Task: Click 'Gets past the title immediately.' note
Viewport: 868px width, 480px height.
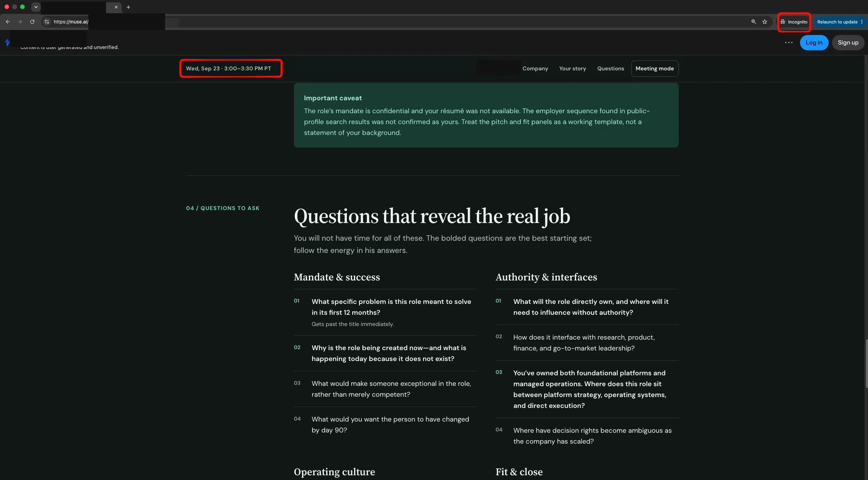Action: click(x=353, y=324)
